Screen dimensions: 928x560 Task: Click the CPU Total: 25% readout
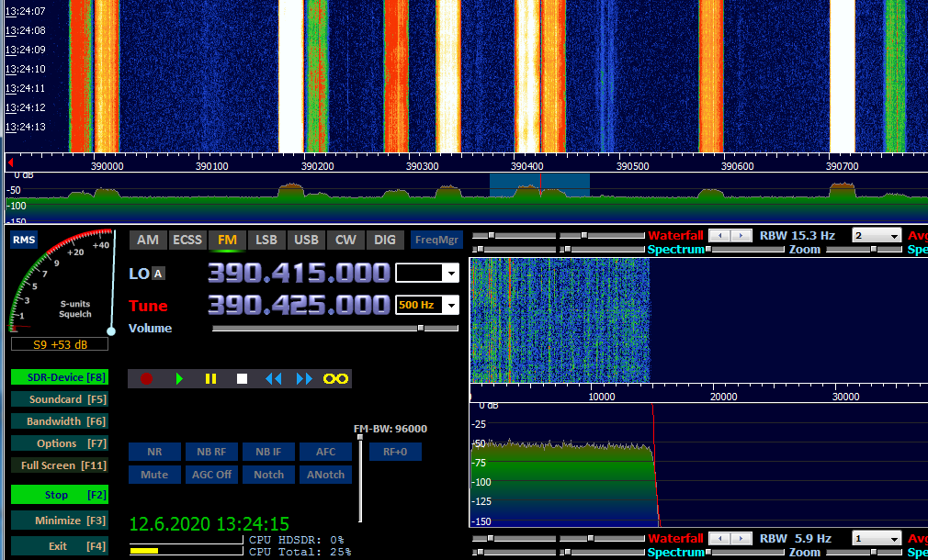pyautogui.click(x=300, y=551)
